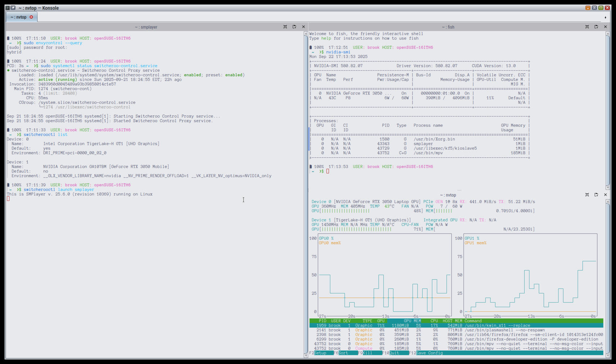Detach the fish pane header icon
Viewport: 616px width, 364px height.
[596, 27]
